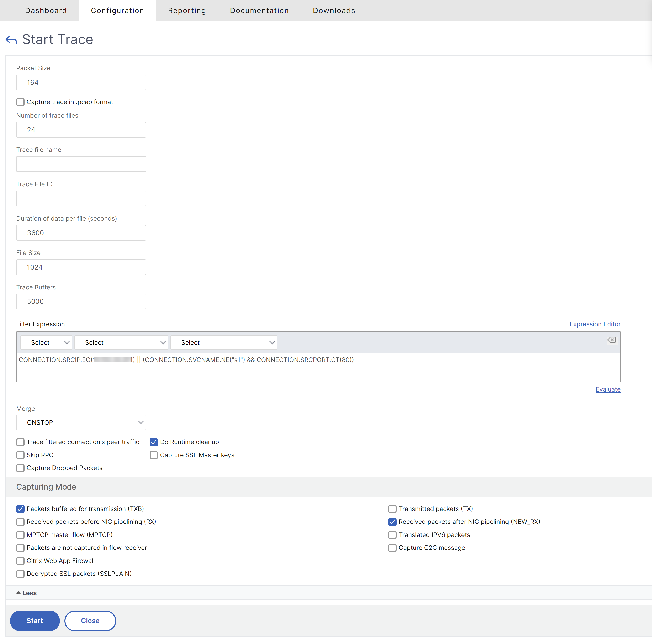Click the Close button
The width and height of the screenshot is (652, 644).
point(90,621)
